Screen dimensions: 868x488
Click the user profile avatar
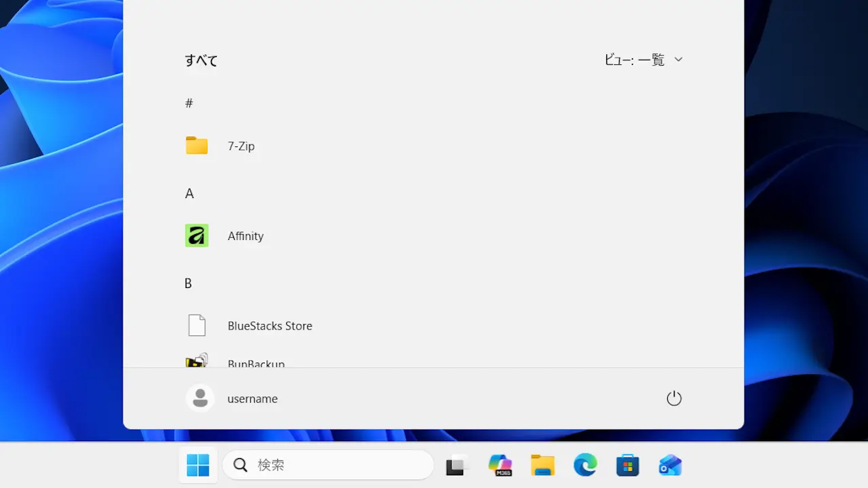pyautogui.click(x=200, y=399)
